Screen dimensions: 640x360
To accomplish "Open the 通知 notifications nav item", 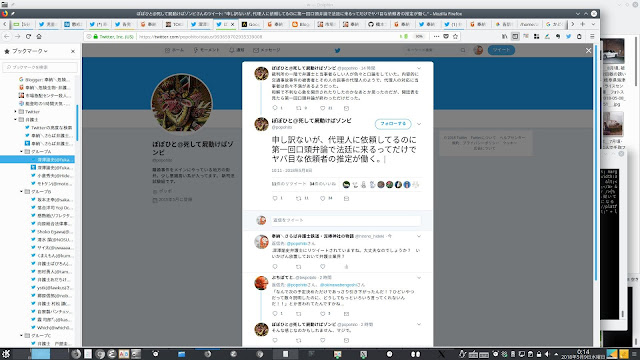I will pyautogui.click(x=237, y=50).
